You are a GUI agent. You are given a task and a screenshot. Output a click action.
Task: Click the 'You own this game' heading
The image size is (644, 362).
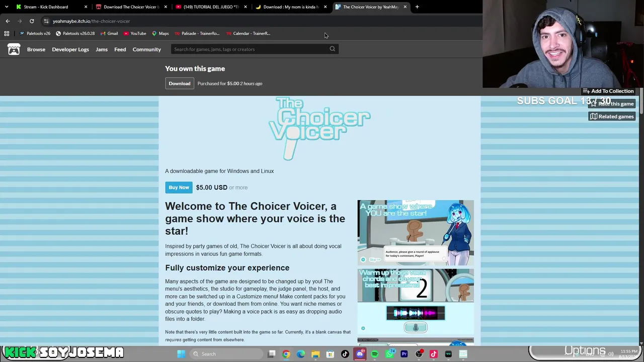click(x=195, y=68)
